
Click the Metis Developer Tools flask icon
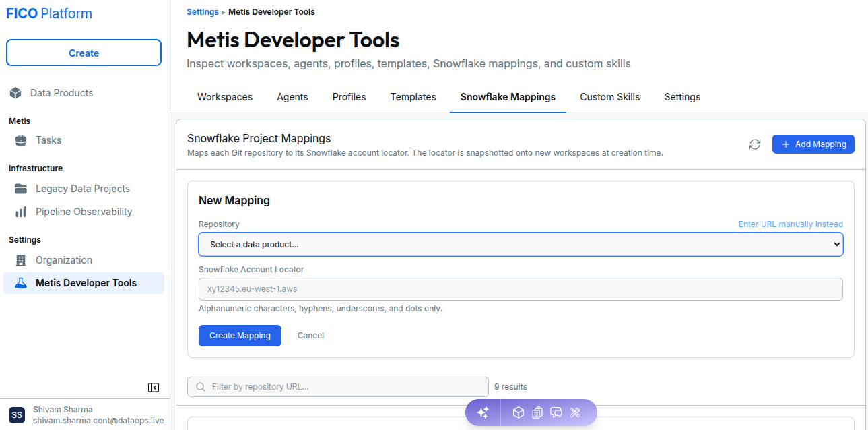(x=21, y=283)
